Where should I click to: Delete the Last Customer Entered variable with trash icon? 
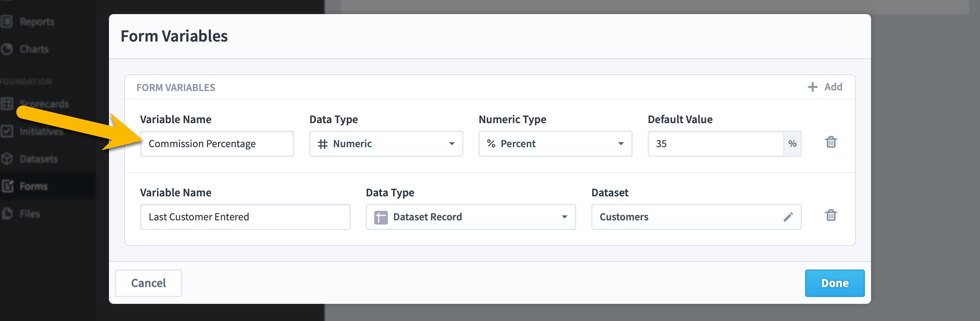831,215
